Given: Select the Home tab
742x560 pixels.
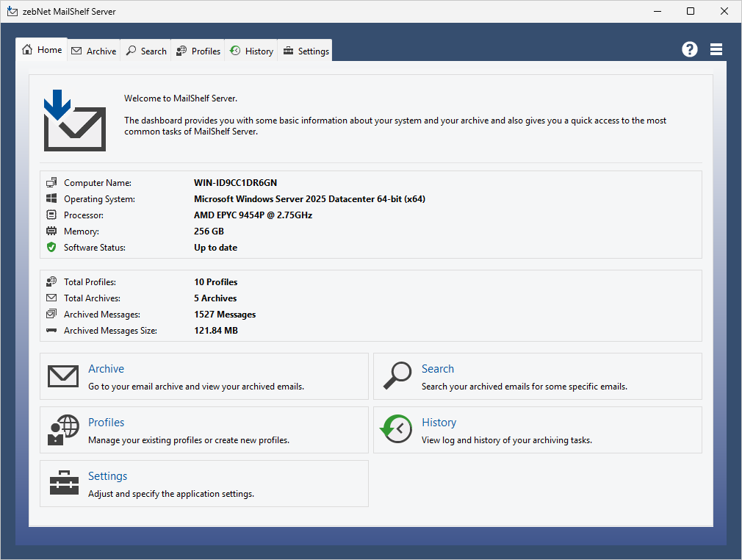Looking at the screenshot, I should click(x=42, y=50).
